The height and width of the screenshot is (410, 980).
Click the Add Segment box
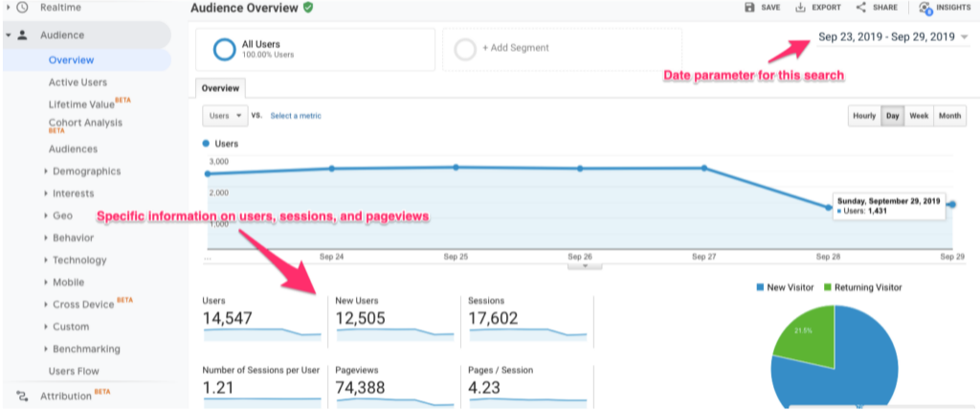562,50
